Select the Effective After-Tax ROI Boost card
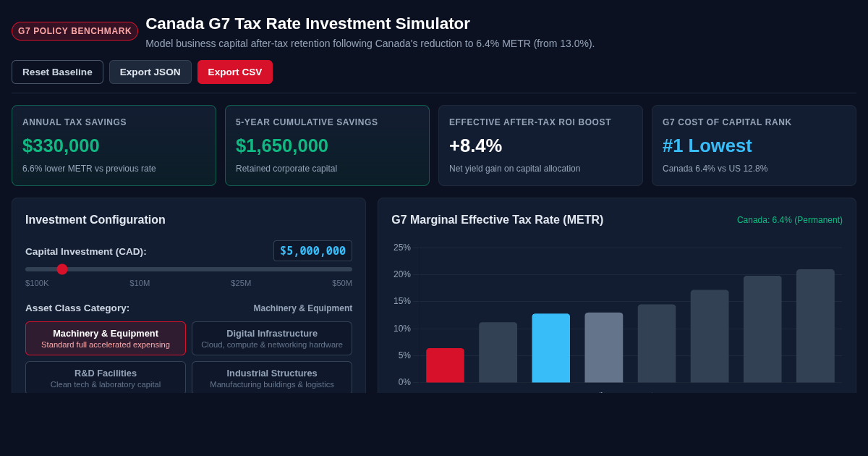868x456 pixels. [540, 145]
